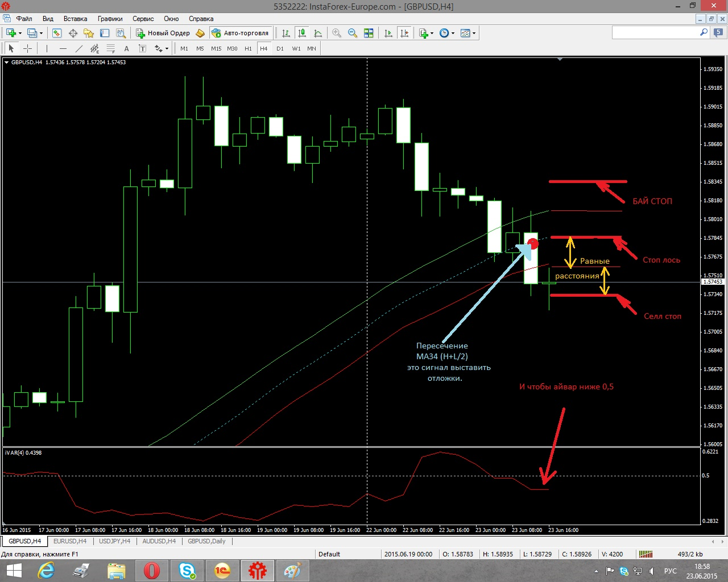Select the crosshair tool

(27, 48)
